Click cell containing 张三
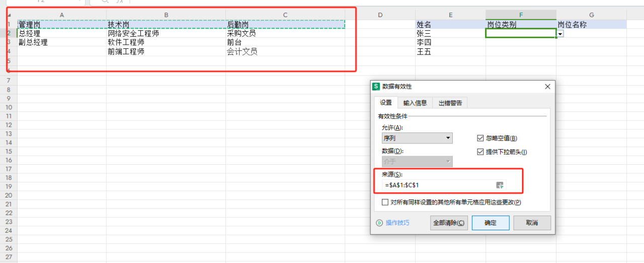Image resolution: width=644 pixels, height=263 pixels. pos(450,33)
